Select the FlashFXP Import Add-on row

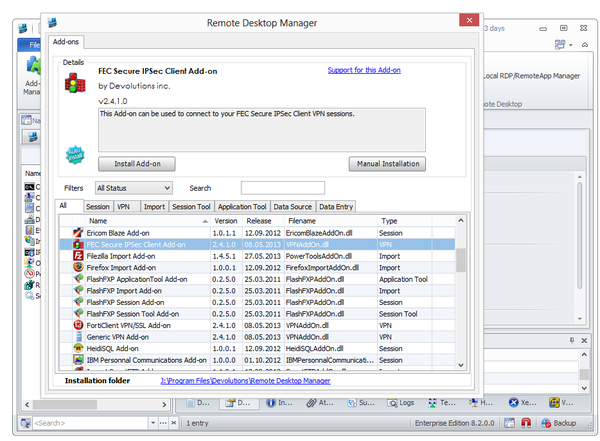pyautogui.click(x=257, y=291)
